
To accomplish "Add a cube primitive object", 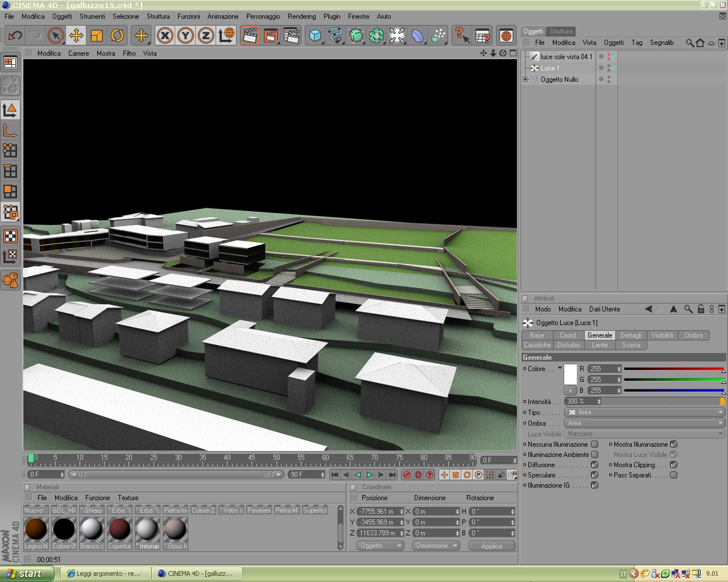I will point(315,36).
